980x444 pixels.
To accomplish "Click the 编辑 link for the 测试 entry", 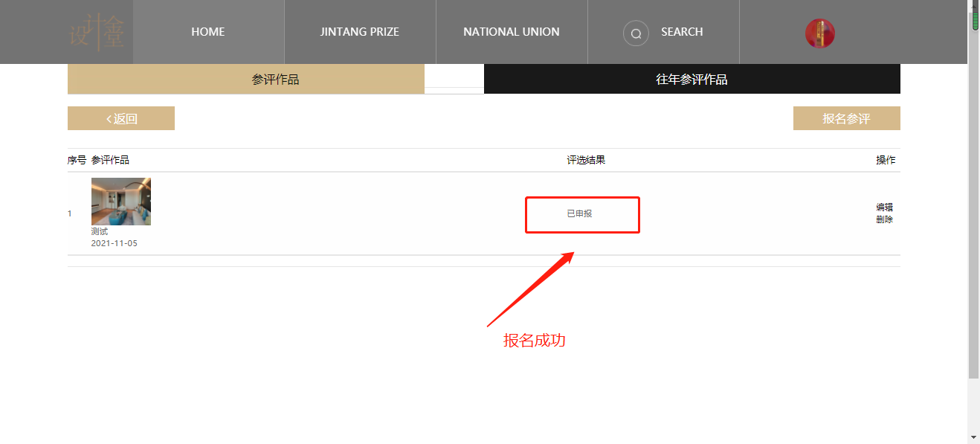I will (885, 207).
